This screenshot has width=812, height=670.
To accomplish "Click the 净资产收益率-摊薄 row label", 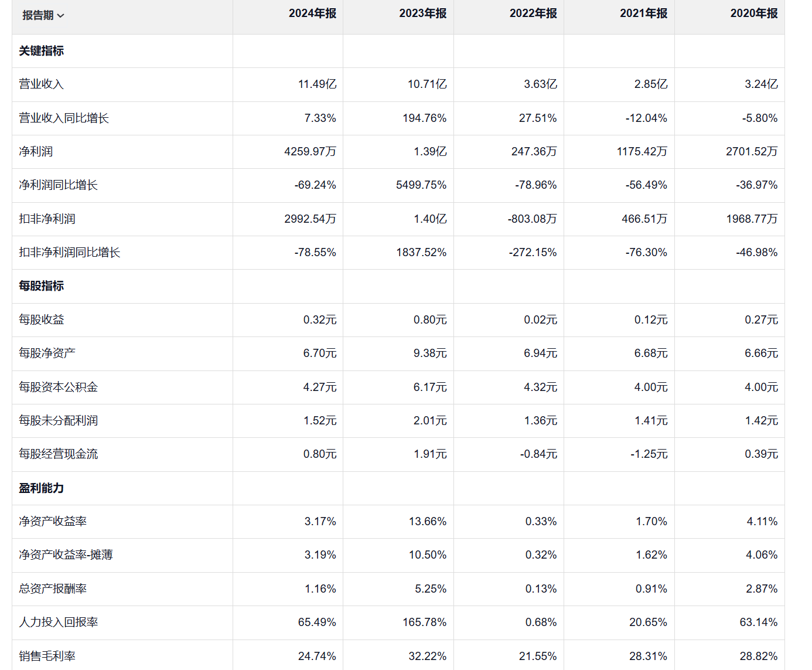I will point(66,555).
